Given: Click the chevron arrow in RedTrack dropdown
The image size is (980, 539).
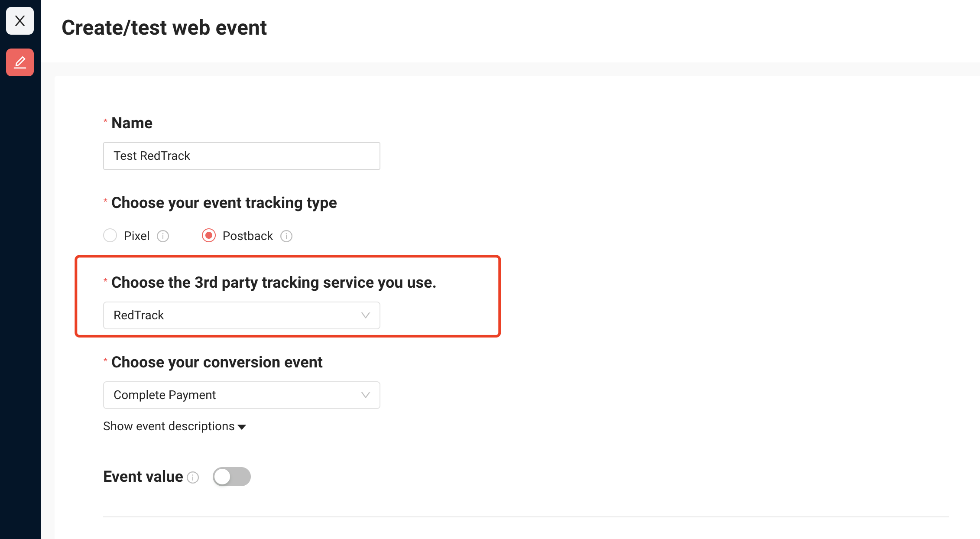Looking at the screenshot, I should click(x=366, y=315).
